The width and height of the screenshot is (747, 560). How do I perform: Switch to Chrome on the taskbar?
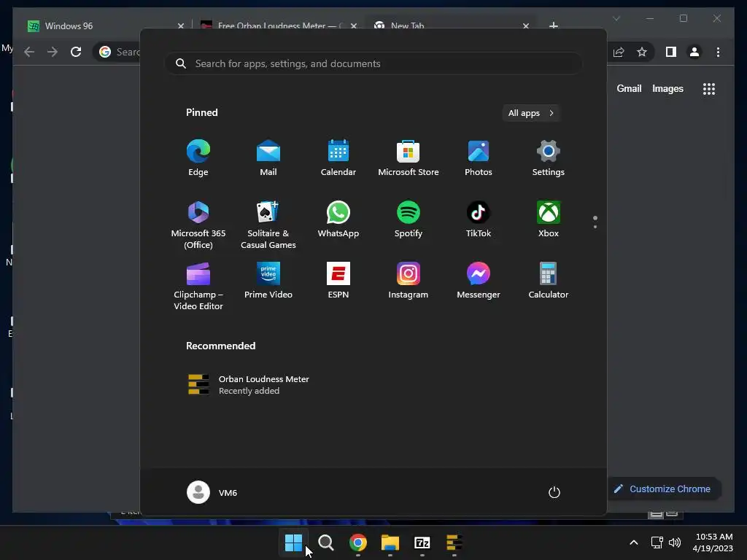357,542
